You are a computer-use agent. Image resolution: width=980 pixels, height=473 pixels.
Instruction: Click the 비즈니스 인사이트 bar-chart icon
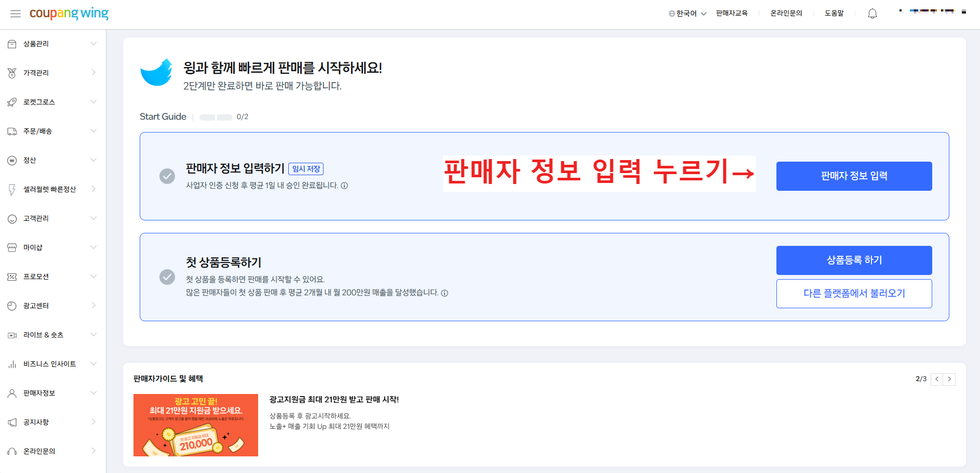12,364
